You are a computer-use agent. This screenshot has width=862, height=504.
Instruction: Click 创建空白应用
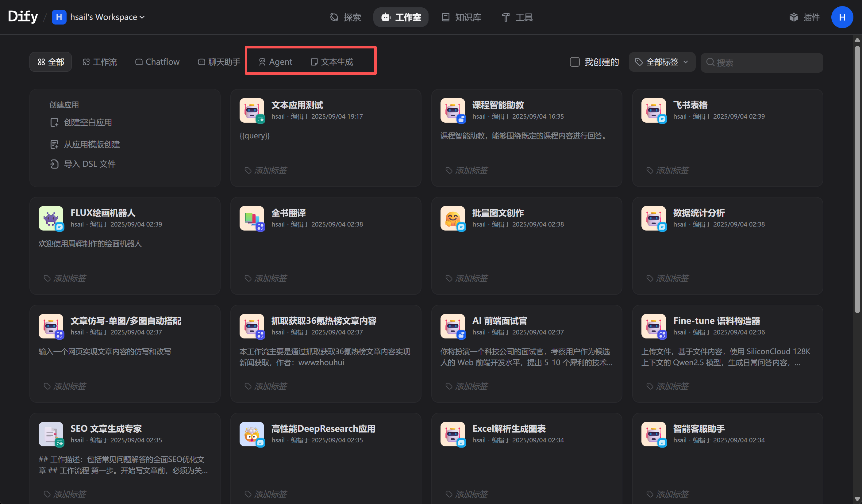tap(81, 122)
